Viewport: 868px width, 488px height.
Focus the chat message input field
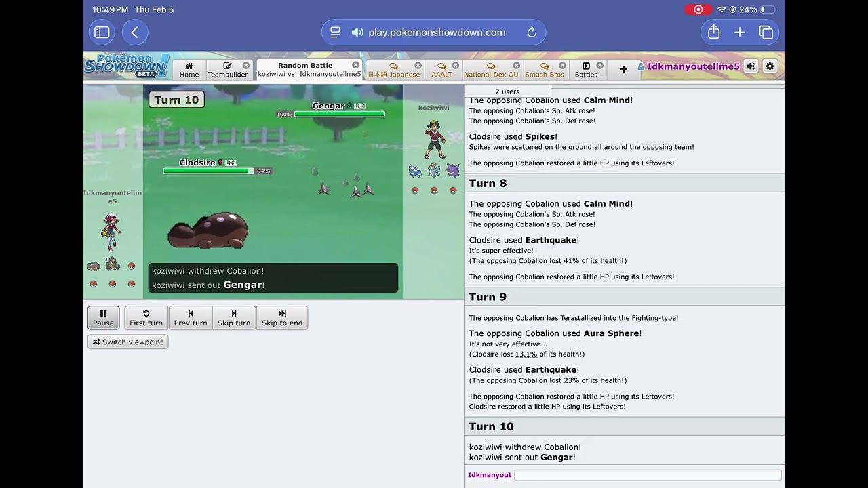tap(648, 475)
